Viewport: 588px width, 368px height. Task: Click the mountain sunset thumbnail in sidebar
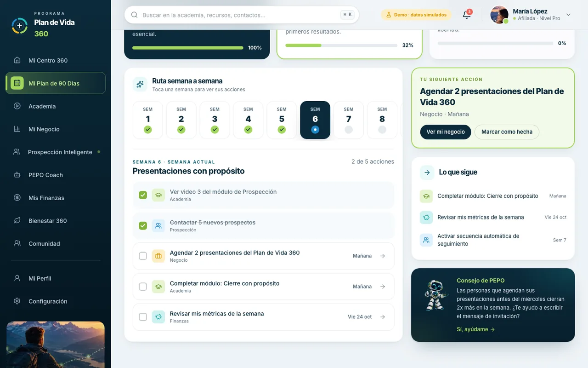pos(56,345)
